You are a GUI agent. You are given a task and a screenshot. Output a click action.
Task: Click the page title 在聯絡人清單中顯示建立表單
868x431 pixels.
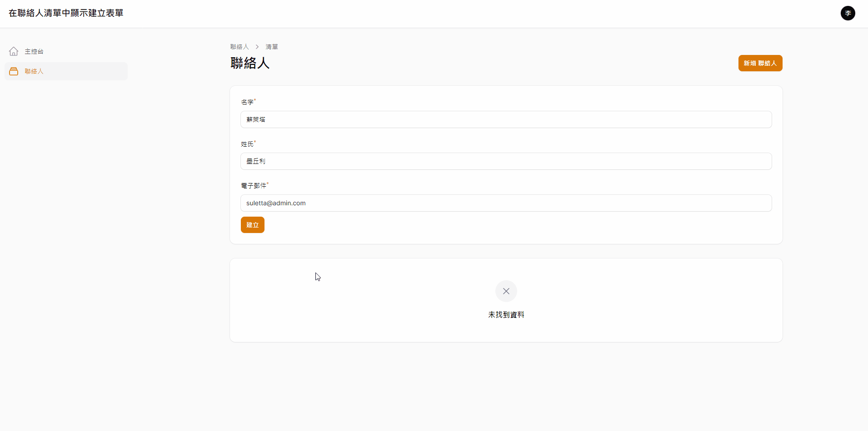[65, 13]
